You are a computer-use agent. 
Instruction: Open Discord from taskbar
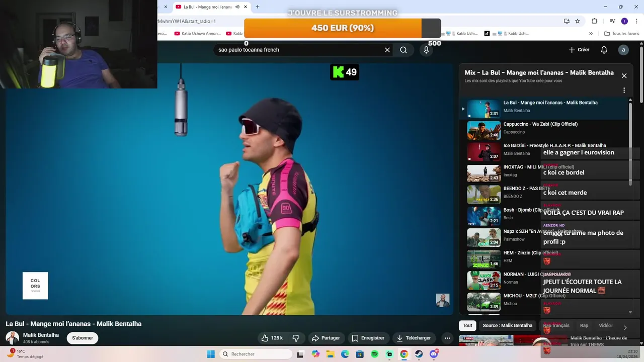pos(434,354)
